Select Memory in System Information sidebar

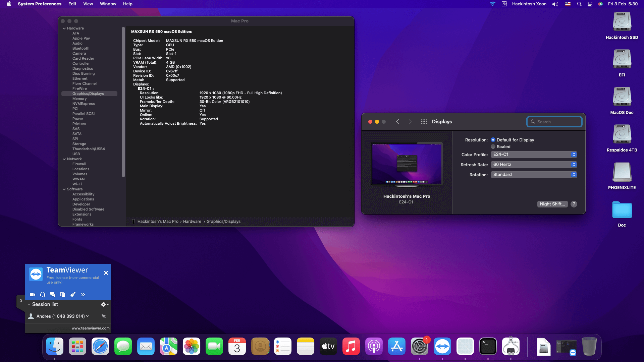(79, 99)
